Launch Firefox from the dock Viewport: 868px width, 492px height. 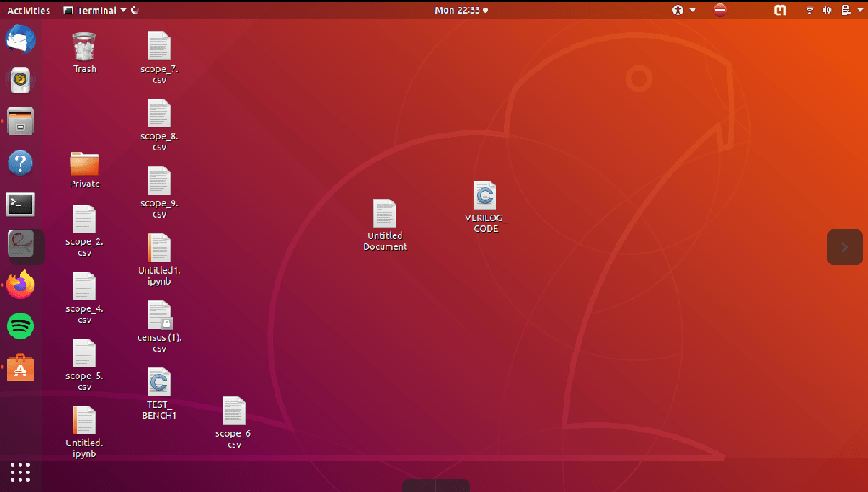tap(20, 285)
